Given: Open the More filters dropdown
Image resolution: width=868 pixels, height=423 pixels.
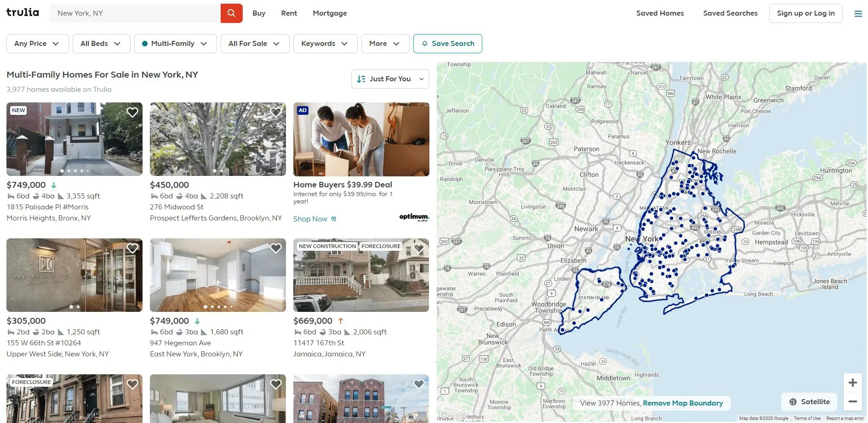Looking at the screenshot, I should pos(385,44).
